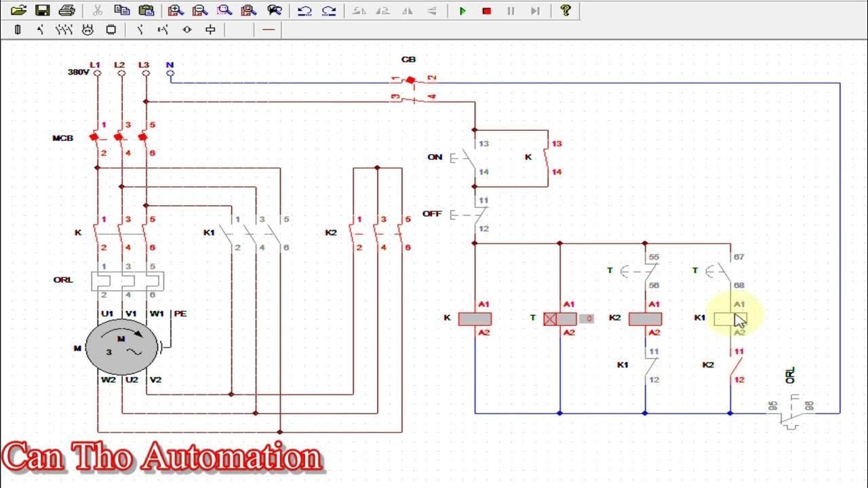
Task: Click the ORL 95-96 overload contact
Action: [791, 413]
